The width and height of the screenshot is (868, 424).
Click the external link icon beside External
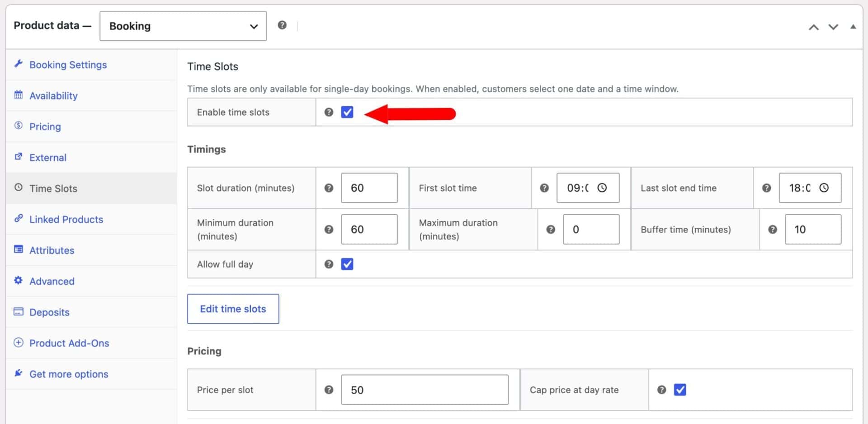coord(19,157)
